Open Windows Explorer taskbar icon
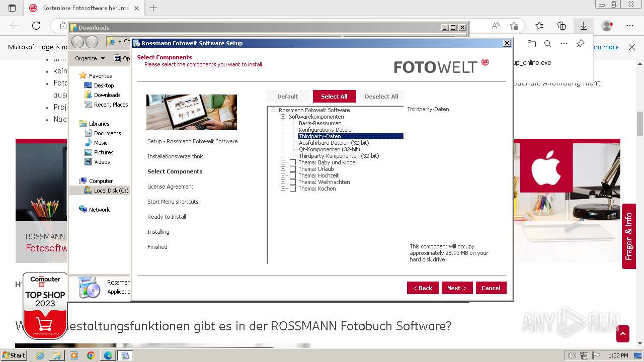 (57, 355)
